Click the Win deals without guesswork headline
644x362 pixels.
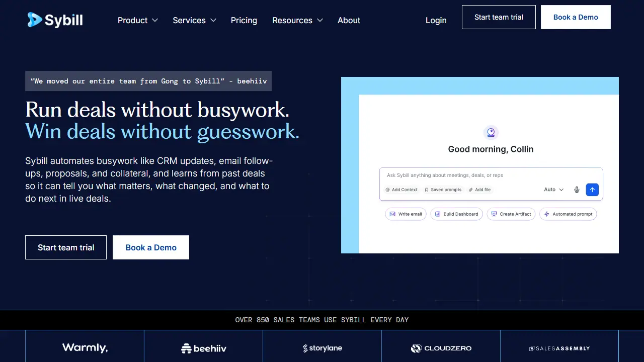(x=163, y=131)
